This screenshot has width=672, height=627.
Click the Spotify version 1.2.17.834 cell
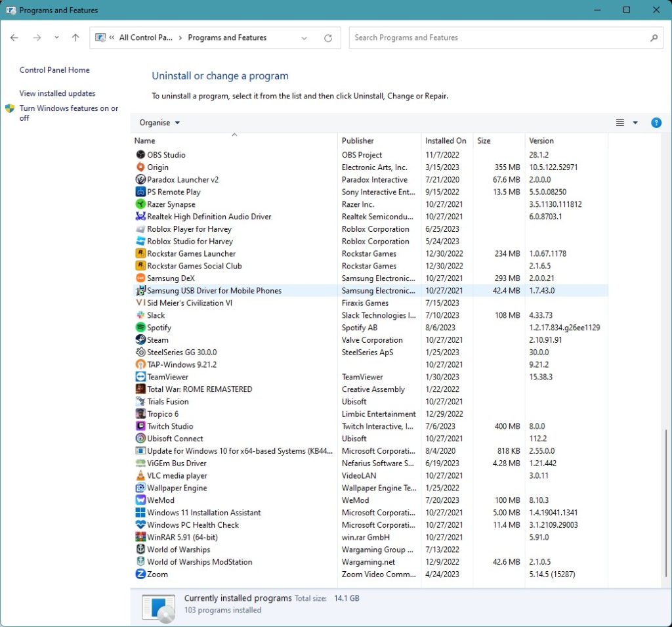click(x=564, y=328)
